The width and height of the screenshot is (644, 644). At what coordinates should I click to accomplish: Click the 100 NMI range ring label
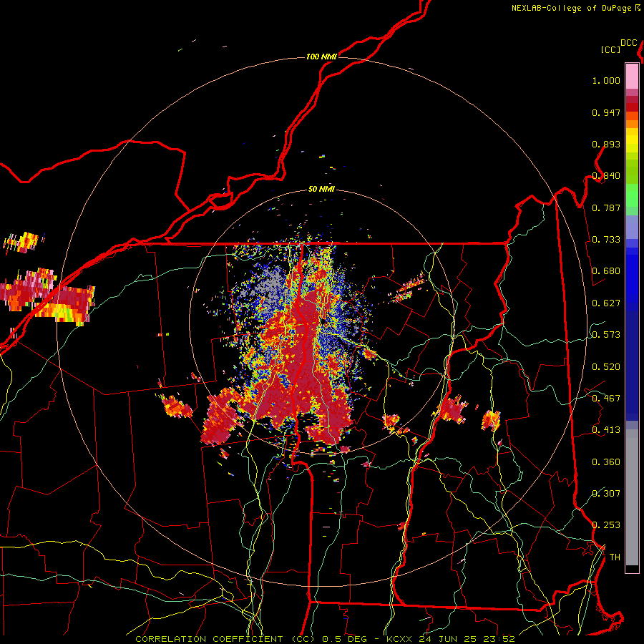pos(321,57)
